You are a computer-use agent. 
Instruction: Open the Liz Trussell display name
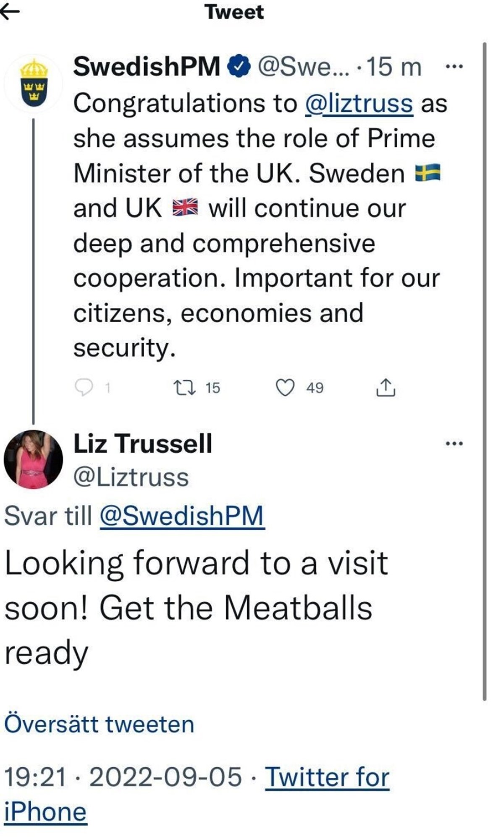143,443
